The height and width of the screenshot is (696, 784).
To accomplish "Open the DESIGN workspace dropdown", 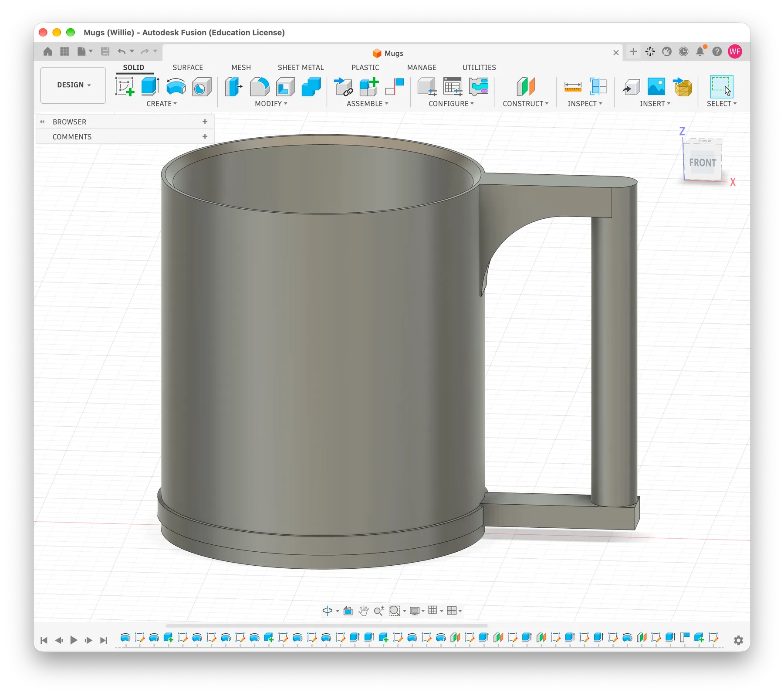I will point(73,85).
